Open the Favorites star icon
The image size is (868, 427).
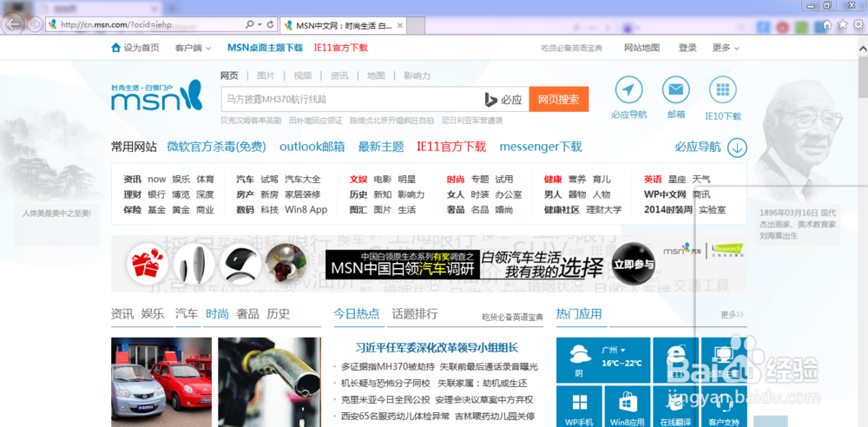click(843, 24)
